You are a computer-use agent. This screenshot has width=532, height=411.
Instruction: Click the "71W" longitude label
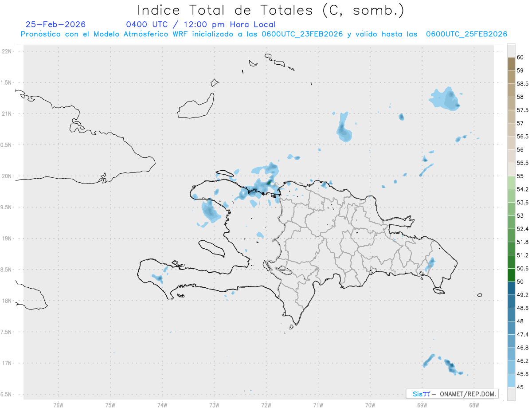[318, 405]
